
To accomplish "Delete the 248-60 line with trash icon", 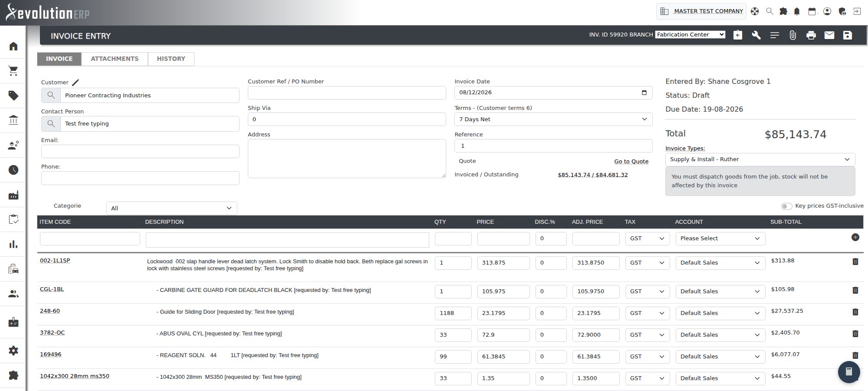I will (x=855, y=312).
